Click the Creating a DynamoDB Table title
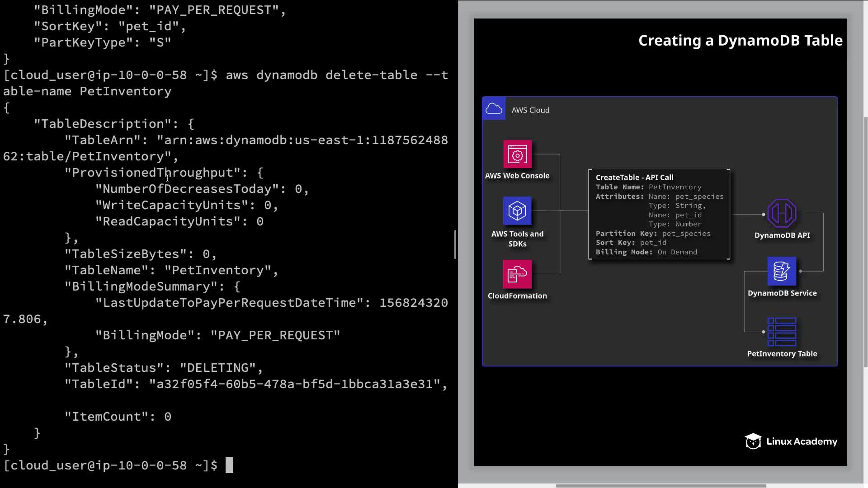The height and width of the screenshot is (488, 868). tap(740, 41)
